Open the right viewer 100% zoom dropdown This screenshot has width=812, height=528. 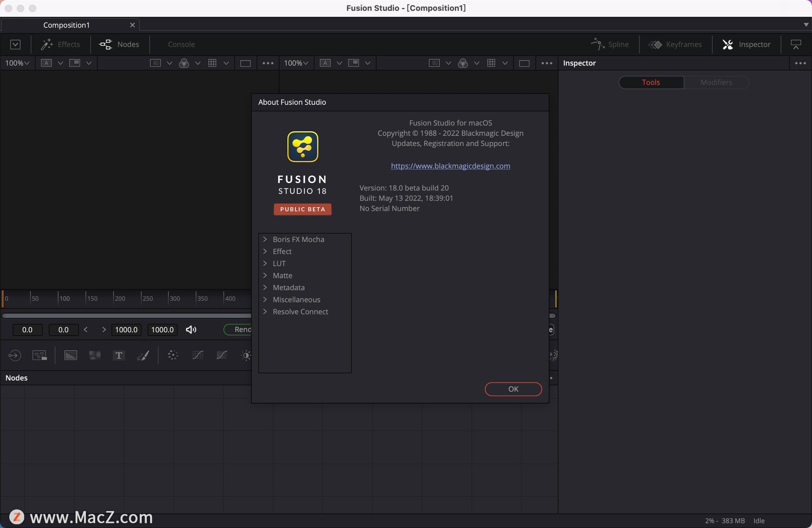point(296,63)
